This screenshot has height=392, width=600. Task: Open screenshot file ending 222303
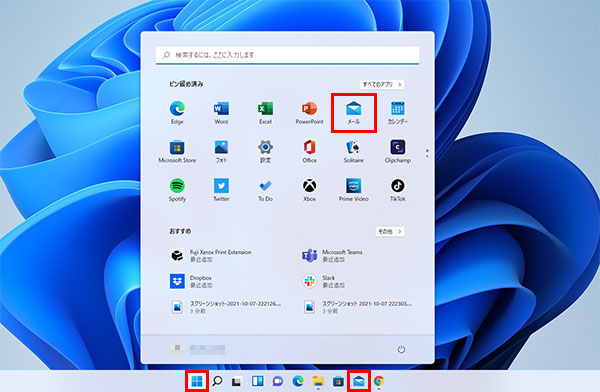(x=357, y=307)
